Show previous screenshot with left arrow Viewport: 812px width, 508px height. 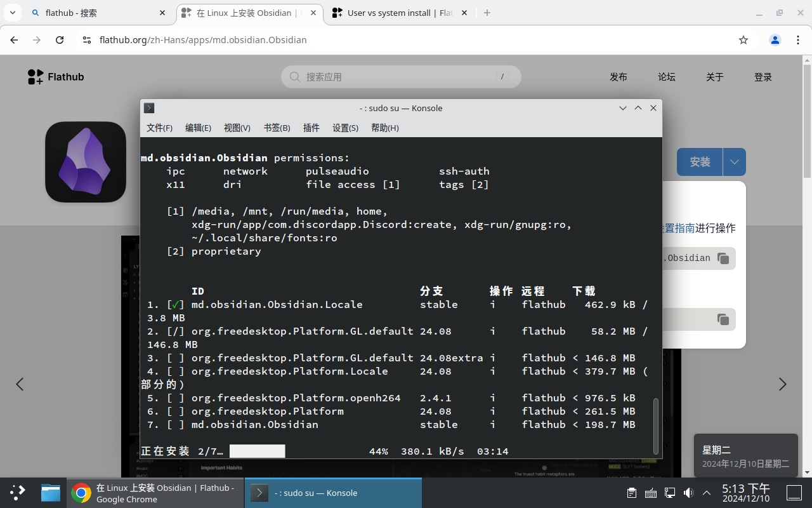[20, 384]
